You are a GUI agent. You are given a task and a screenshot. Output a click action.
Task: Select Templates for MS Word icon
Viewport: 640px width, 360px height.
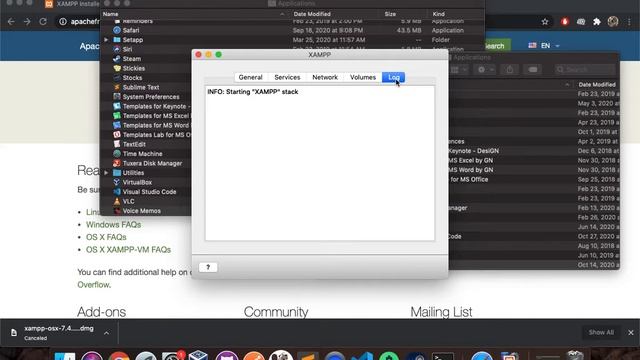click(117, 125)
